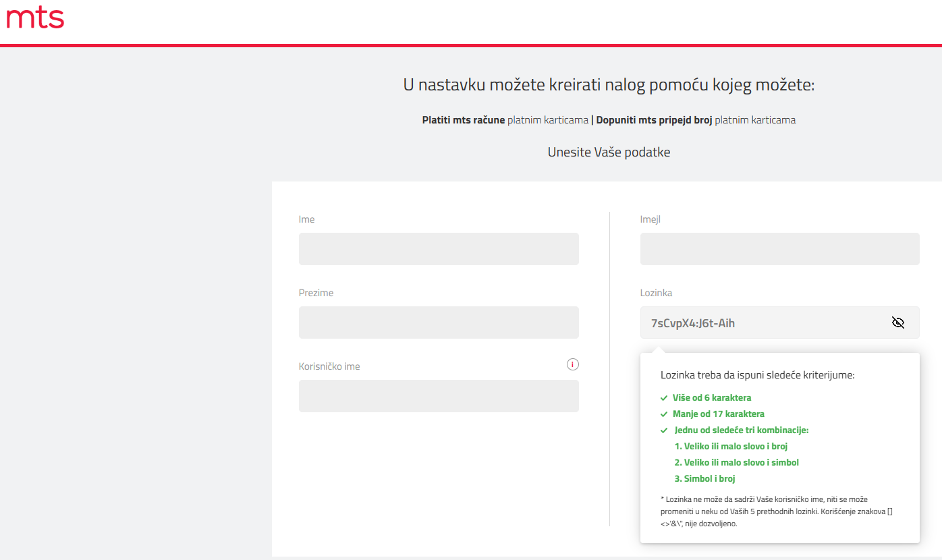Click the Ime input field
This screenshot has width=942, height=560.
tap(439, 249)
